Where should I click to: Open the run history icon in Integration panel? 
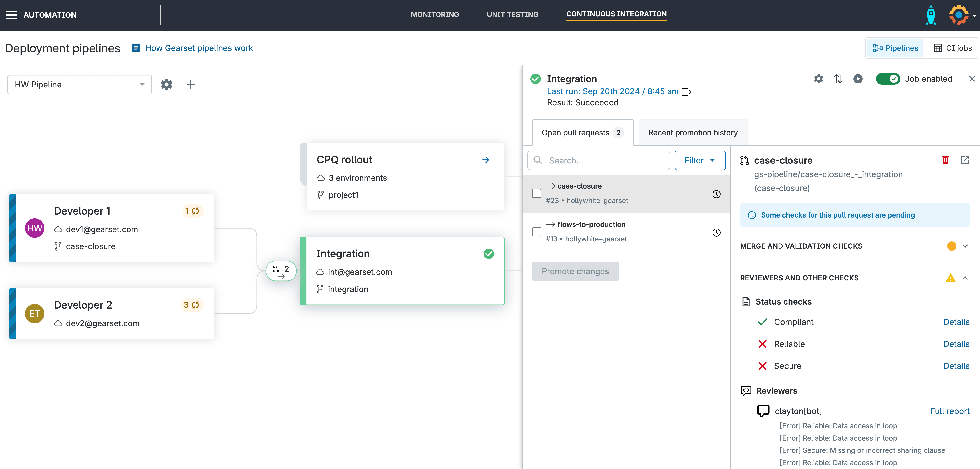point(839,79)
